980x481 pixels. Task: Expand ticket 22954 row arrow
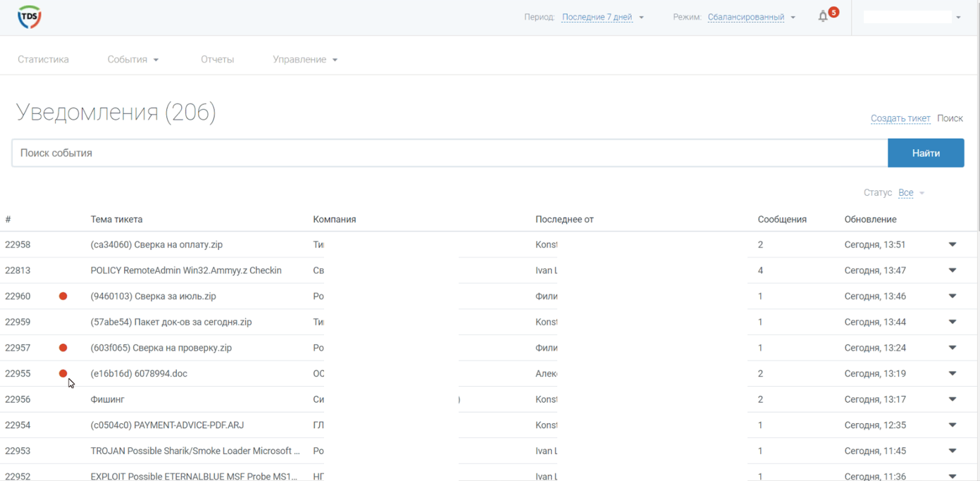coord(953,425)
